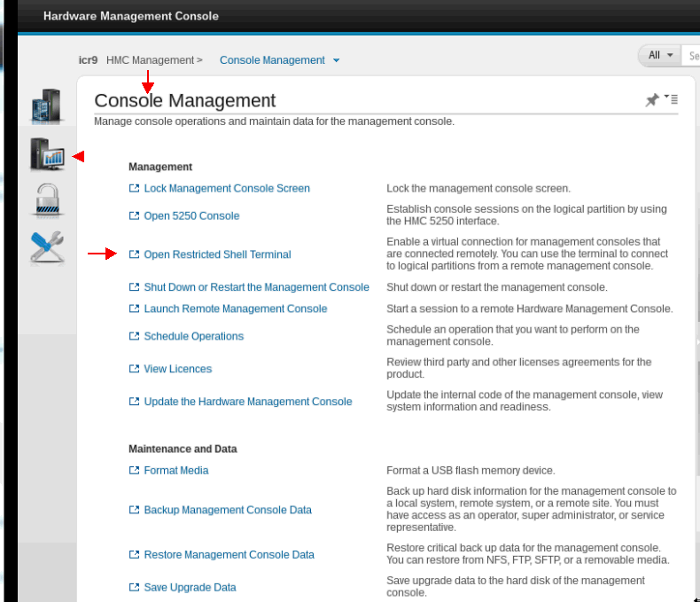The height and width of the screenshot is (602, 700).
Task: Launch Remote Management Console
Action: 235,309
